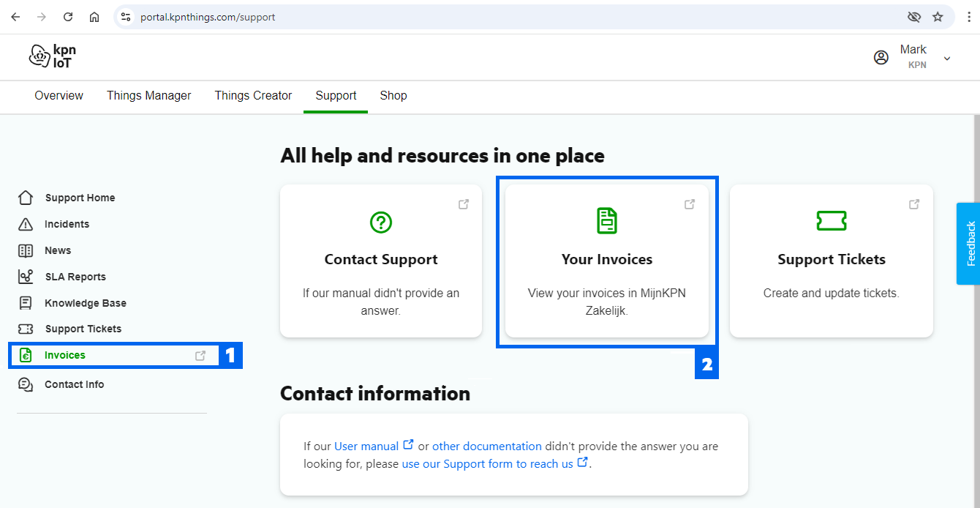Open the Shop tab
This screenshot has width=980, height=508.
coord(393,96)
